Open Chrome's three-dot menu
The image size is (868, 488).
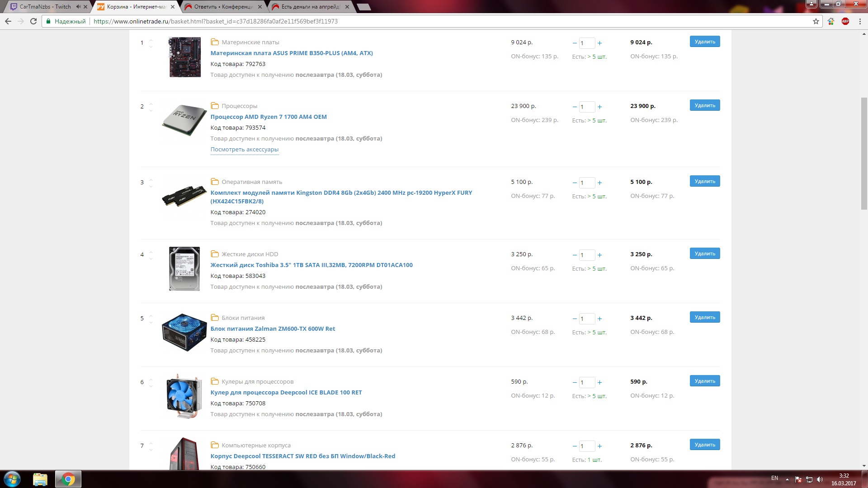(x=860, y=21)
